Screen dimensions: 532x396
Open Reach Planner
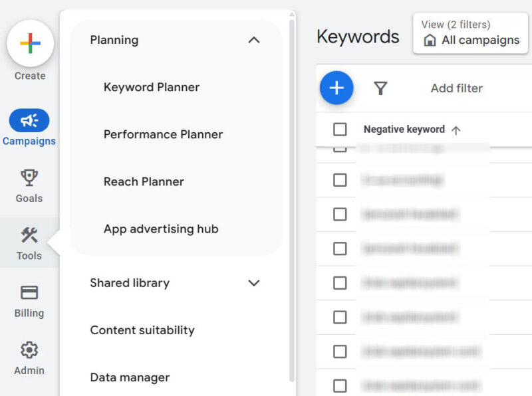click(144, 181)
